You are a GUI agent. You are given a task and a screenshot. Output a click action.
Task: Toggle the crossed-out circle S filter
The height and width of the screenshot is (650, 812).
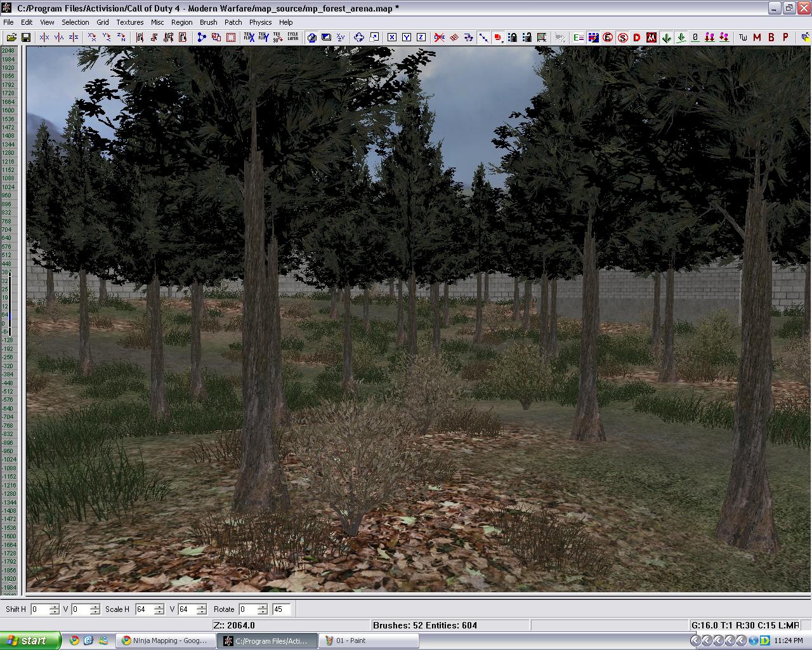pyautogui.click(x=622, y=37)
